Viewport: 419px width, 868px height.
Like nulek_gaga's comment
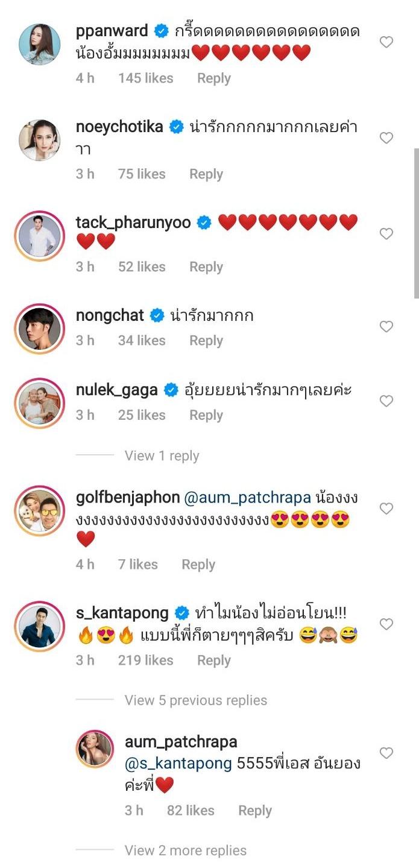[386, 402]
